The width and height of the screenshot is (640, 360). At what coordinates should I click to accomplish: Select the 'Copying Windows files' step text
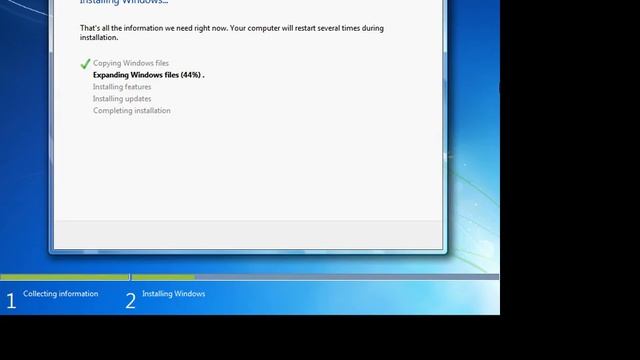pyautogui.click(x=131, y=63)
